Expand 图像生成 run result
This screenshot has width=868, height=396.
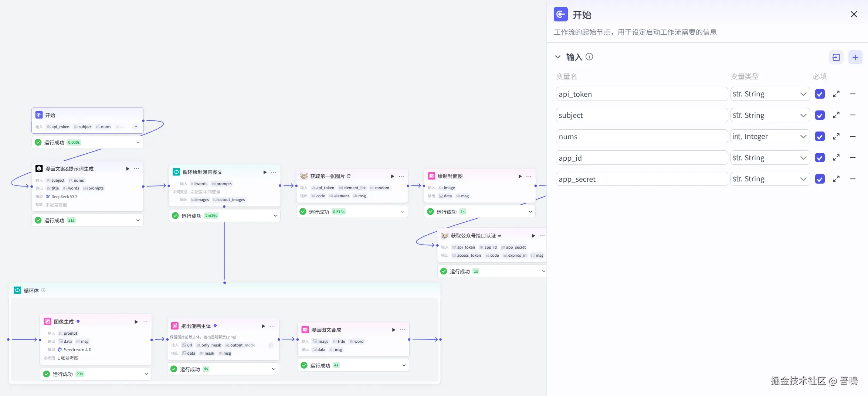click(x=146, y=374)
